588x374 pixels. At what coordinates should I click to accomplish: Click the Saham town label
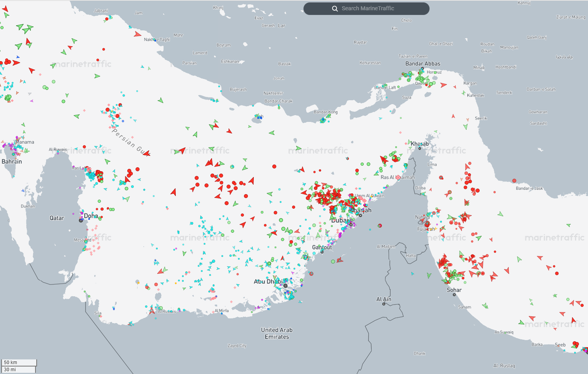coord(465,307)
